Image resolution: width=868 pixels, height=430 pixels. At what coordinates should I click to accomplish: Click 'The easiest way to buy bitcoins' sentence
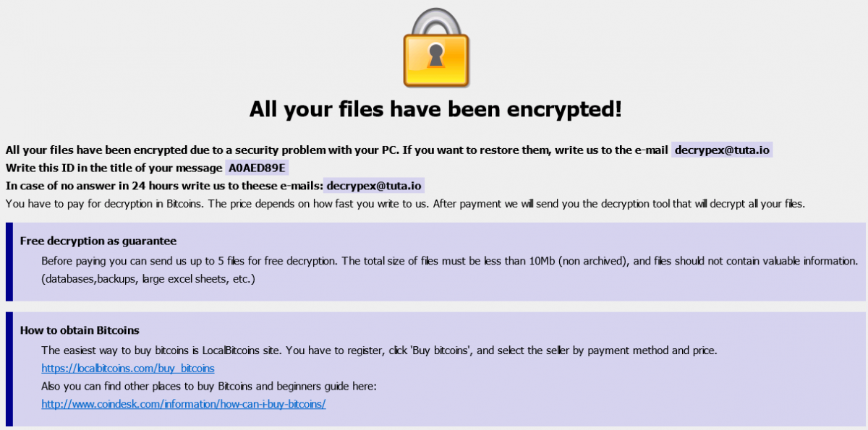pyautogui.click(x=379, y=351)
